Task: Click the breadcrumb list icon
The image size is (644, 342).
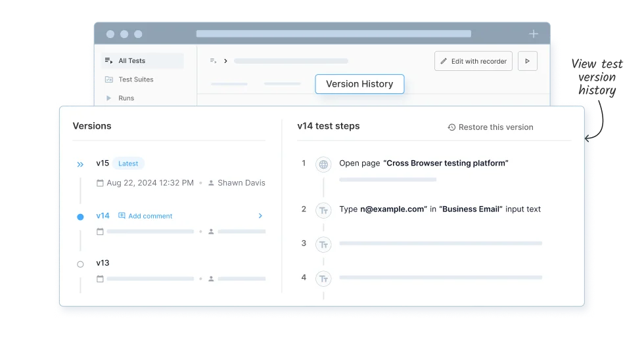Action: pos(213,60)
